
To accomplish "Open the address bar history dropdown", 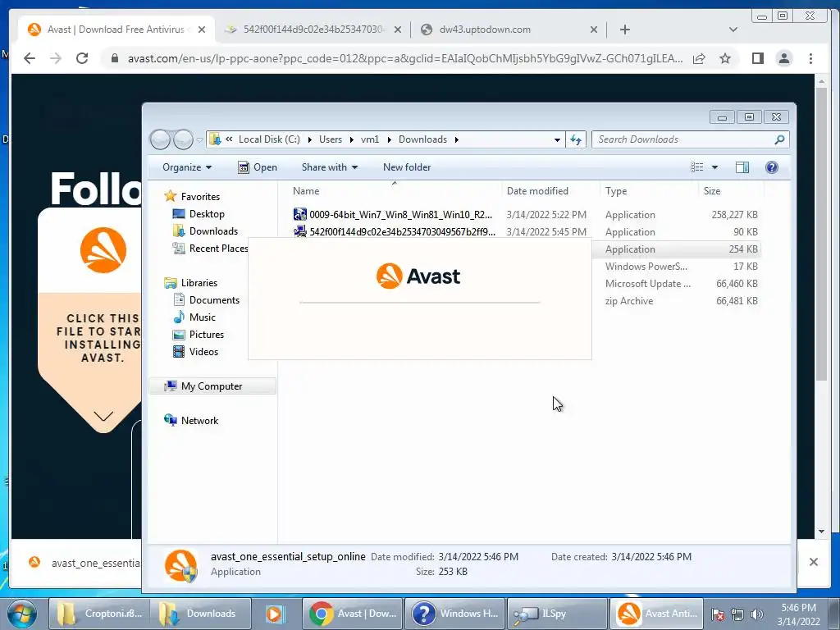I will point(557,139).
